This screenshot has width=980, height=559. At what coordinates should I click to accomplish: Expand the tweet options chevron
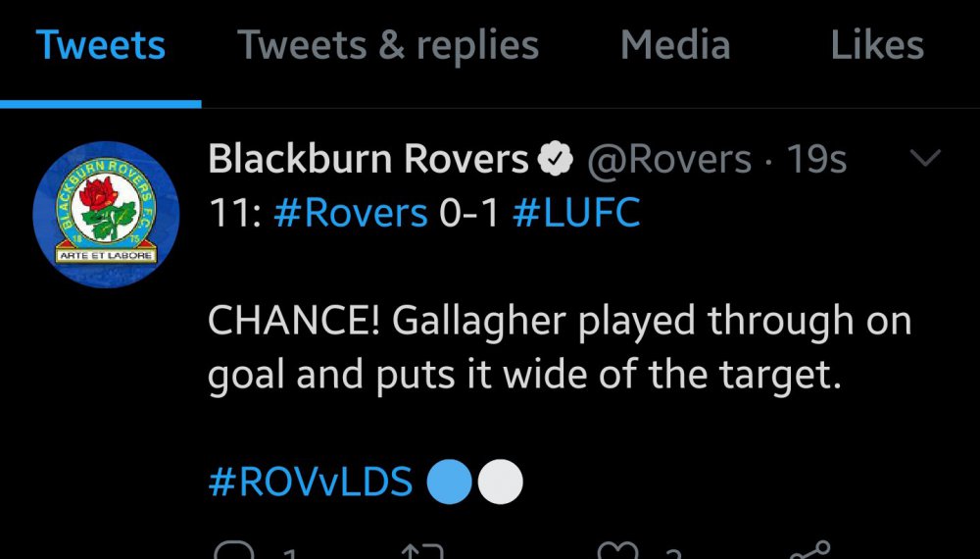pyautogui.click(x=925, y=158)
